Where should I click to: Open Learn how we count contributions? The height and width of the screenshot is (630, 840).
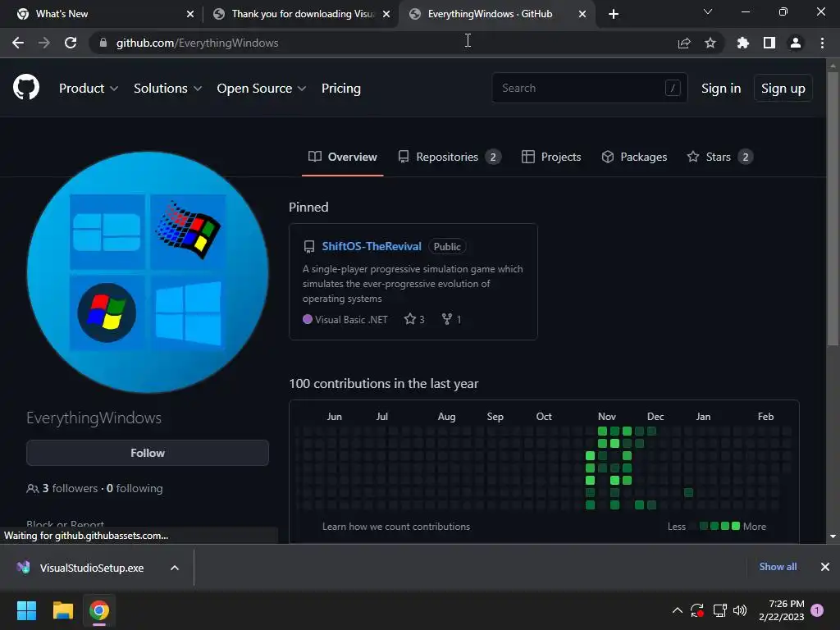pos(396,527)
